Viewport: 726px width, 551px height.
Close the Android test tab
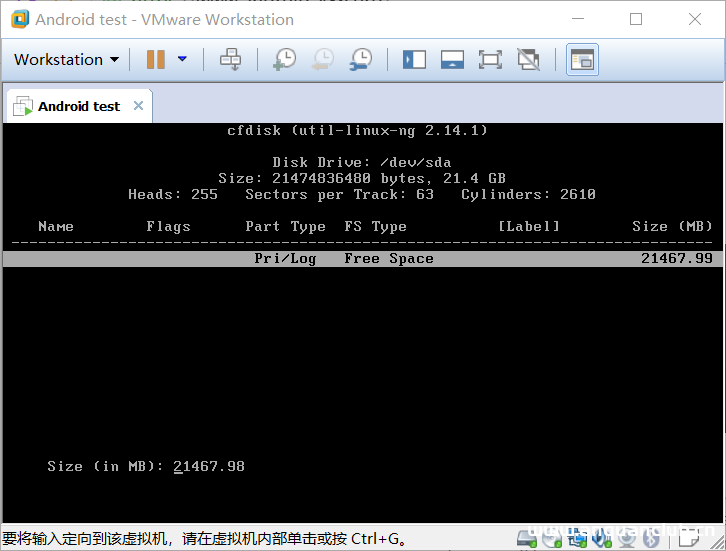point(138,106)
